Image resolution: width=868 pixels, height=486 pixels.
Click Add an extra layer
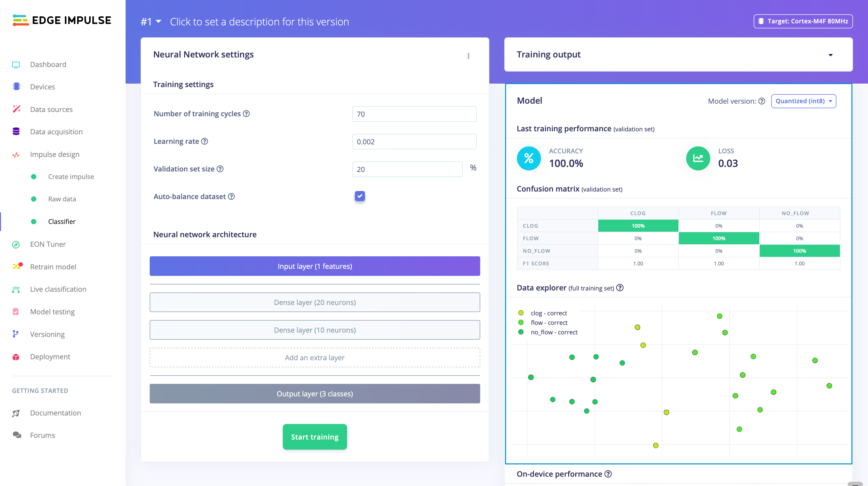[x=315, y=357]
